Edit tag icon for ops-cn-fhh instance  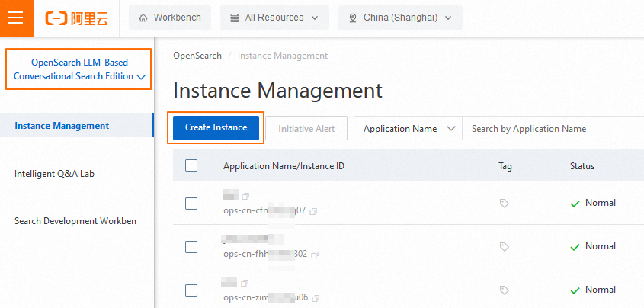[505, 247]
